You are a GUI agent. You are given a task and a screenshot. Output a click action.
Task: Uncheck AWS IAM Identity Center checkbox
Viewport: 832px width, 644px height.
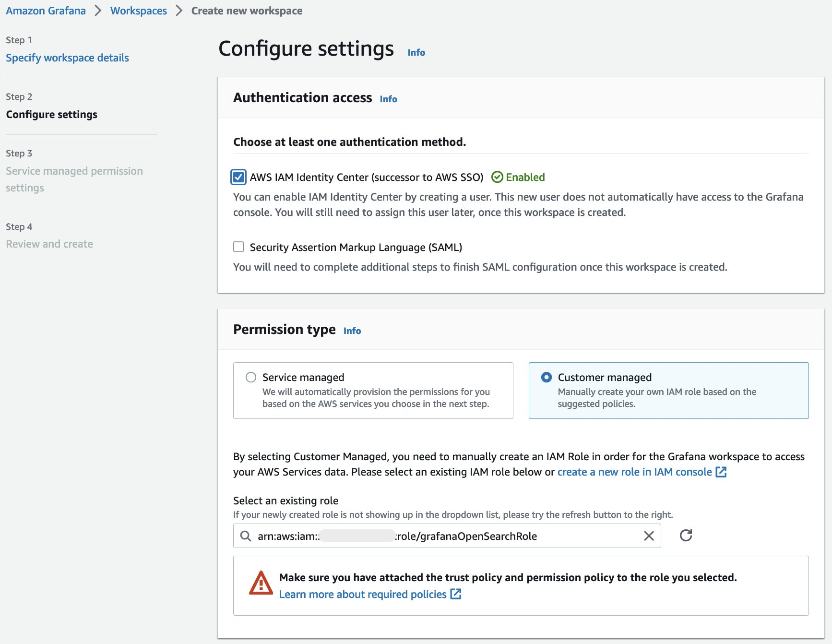coord(238,178)
